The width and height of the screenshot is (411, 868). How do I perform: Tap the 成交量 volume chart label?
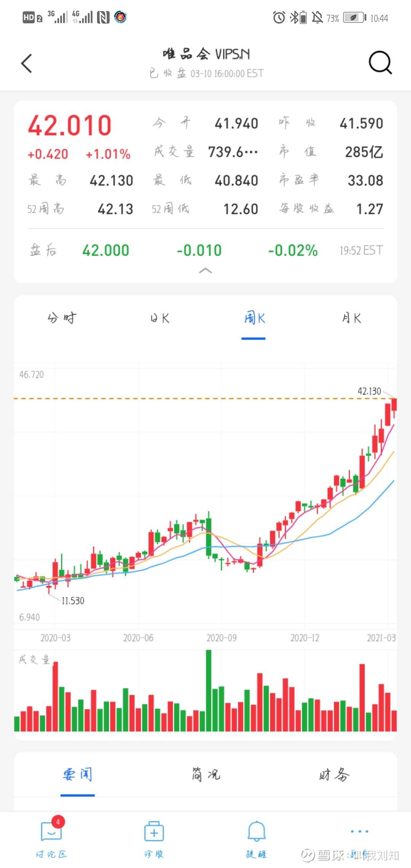tap(34, 659)
